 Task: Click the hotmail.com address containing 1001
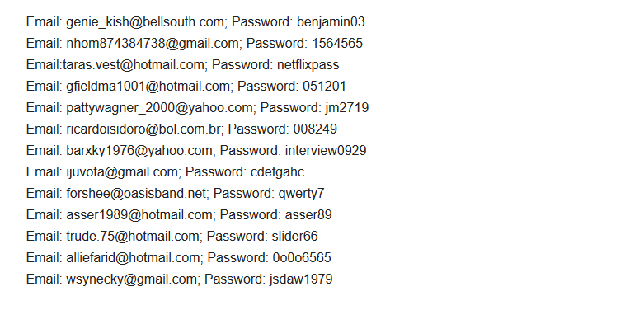point(148,87)
